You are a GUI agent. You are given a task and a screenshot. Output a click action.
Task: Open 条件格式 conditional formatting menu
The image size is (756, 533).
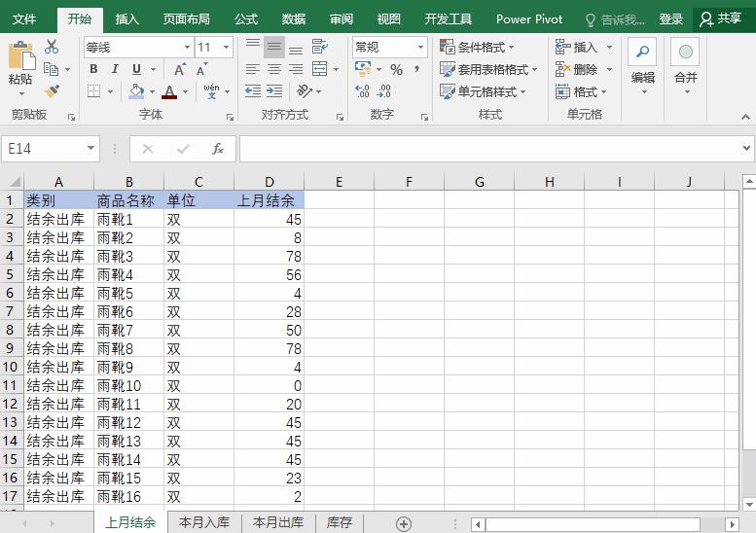[x=478, y=47]
